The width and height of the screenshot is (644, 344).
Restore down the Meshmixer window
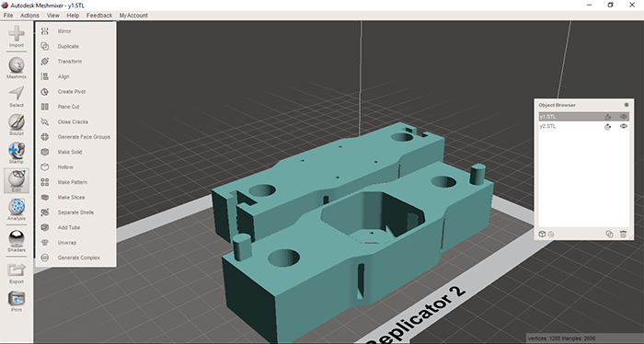coord(610,5)
